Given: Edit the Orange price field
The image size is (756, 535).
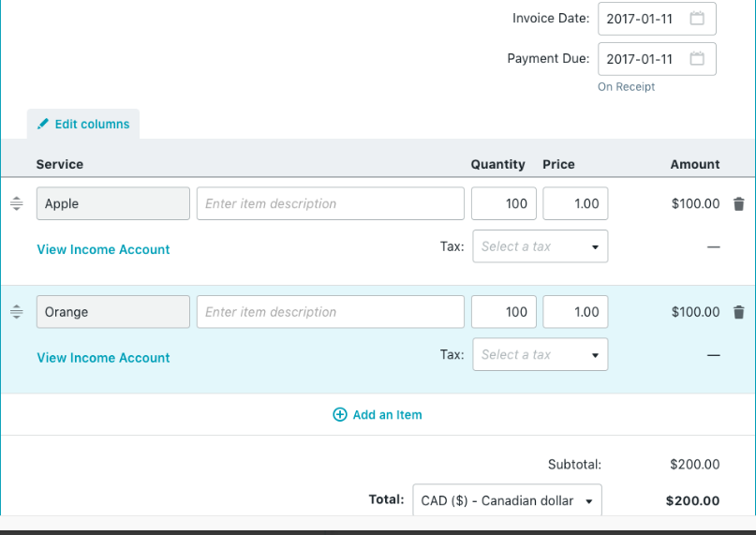Looking at the screenshot, I should click(x=575, y=312).
